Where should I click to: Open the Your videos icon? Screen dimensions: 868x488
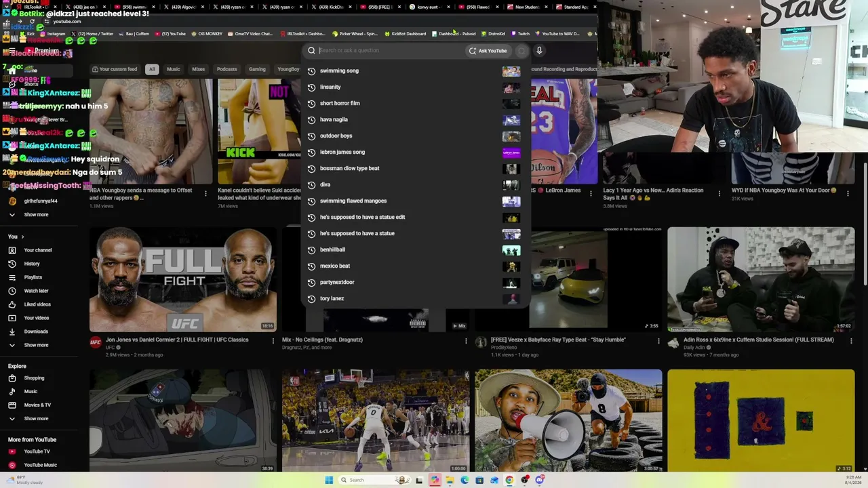pyautogui.click(x=12, y=318)
